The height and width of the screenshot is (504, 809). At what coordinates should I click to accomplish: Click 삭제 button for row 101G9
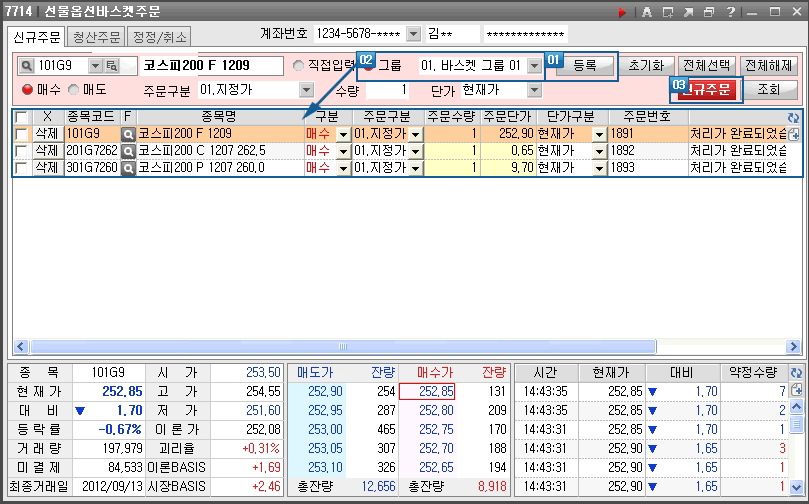point(47,134)
